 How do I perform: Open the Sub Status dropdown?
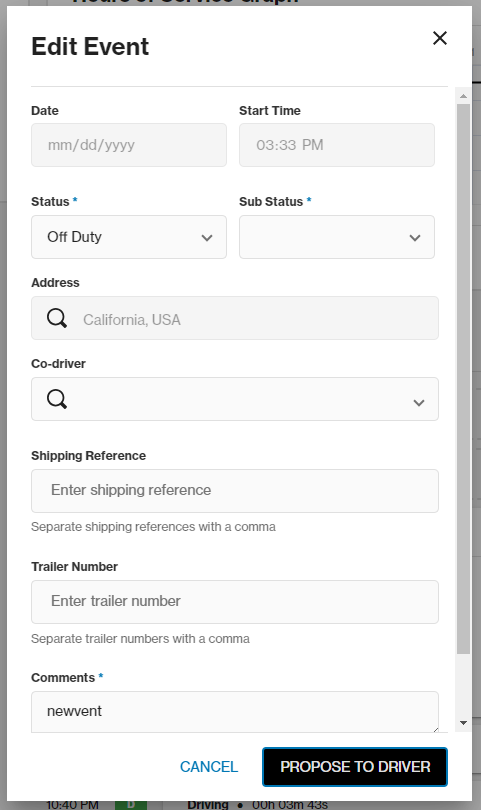[x=337, y=237]
